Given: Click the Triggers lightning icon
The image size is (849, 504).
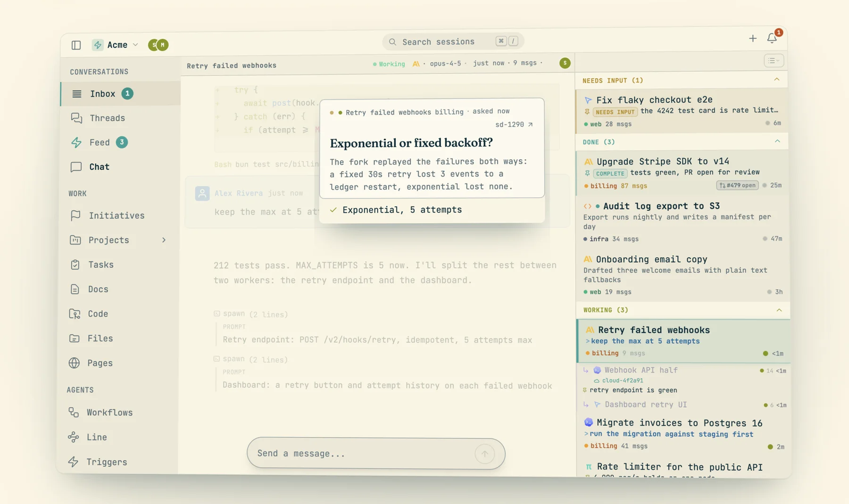Looking at the screenshot, I should pyautogui.click(x=73, y=462).
